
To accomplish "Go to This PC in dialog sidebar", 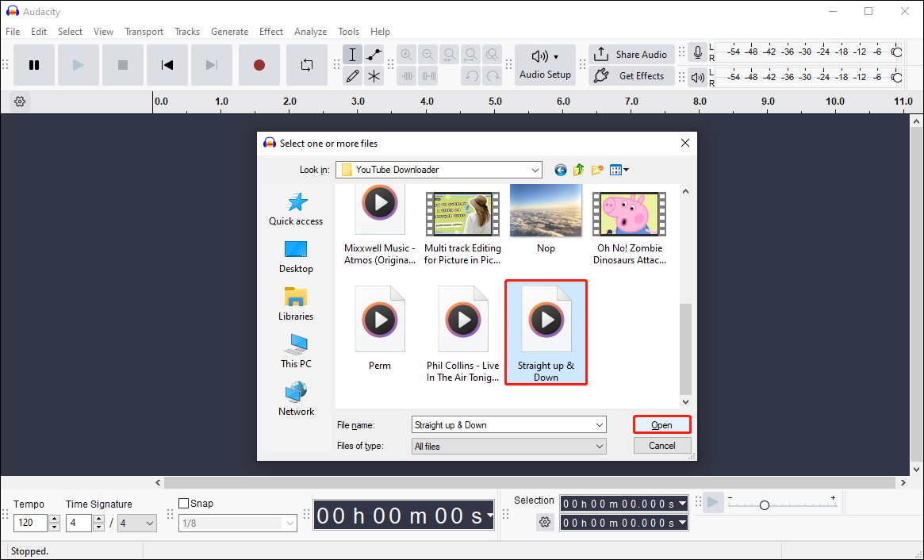I will (x=296, y=352).
